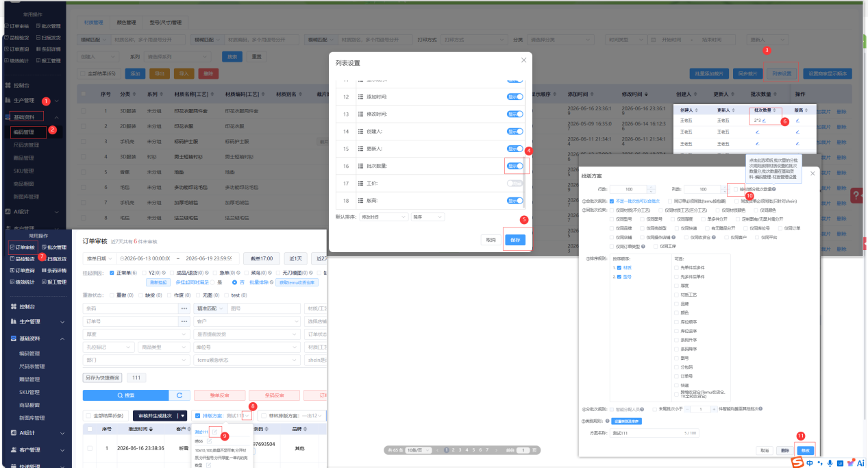Uncheck the 正常单(6) checkbox

click(x=113, y=273)
